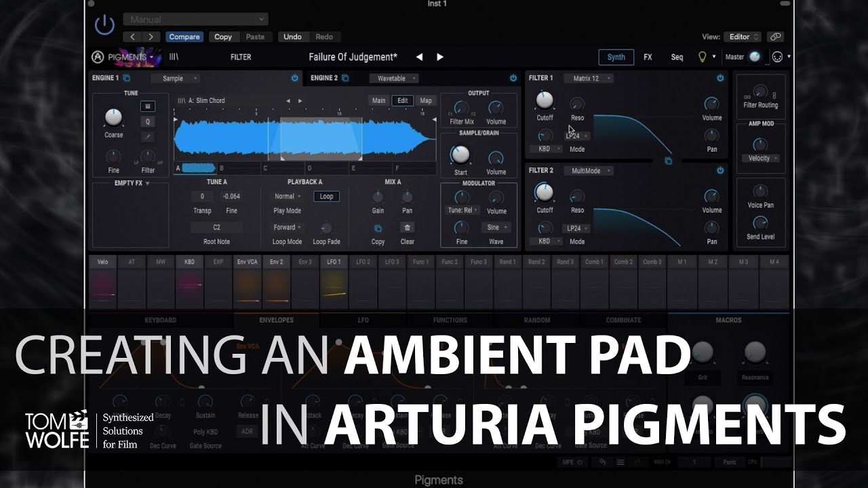Switch to the Synth tab
The width and height of the screenshot is (868, 488).
tap(616, 57)
